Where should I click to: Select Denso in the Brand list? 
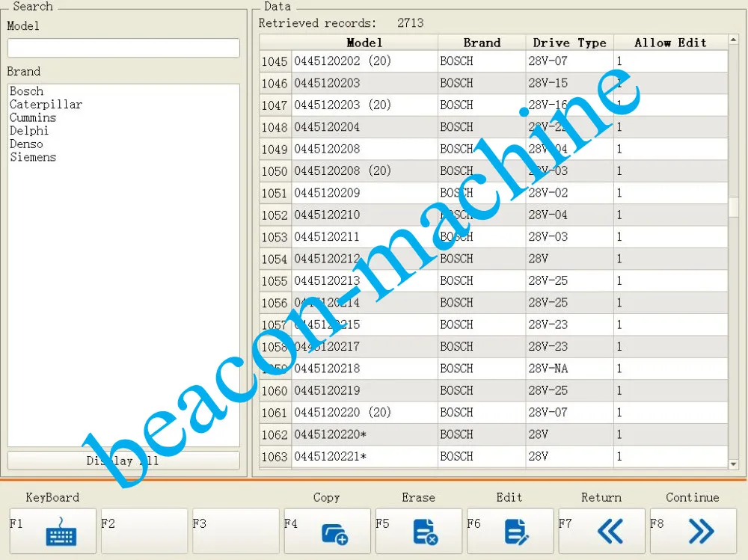click(26, 144)
